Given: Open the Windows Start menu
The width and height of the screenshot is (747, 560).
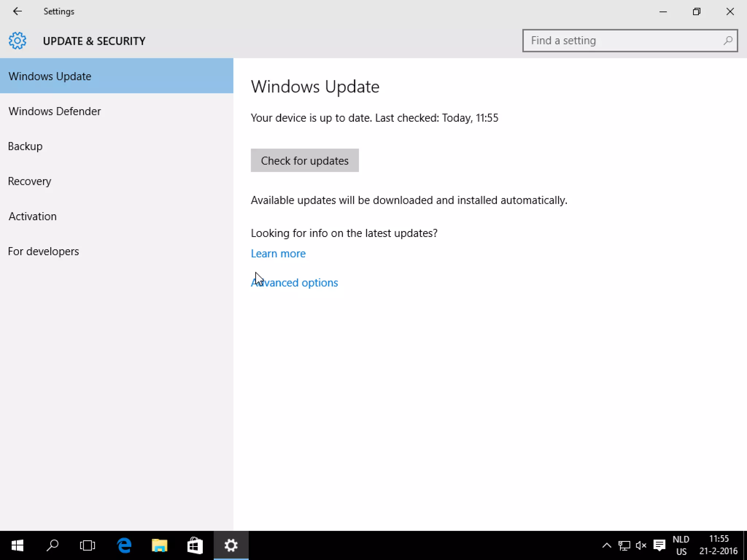Looking at the screenshot, I should pyautogui.click(x=17, y=545).
